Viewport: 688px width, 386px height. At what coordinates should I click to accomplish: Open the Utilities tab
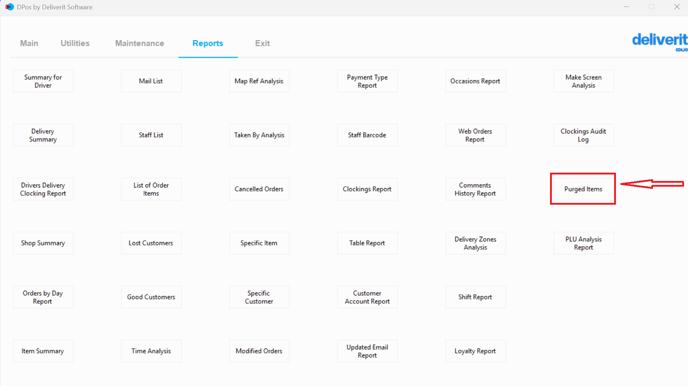75,43
